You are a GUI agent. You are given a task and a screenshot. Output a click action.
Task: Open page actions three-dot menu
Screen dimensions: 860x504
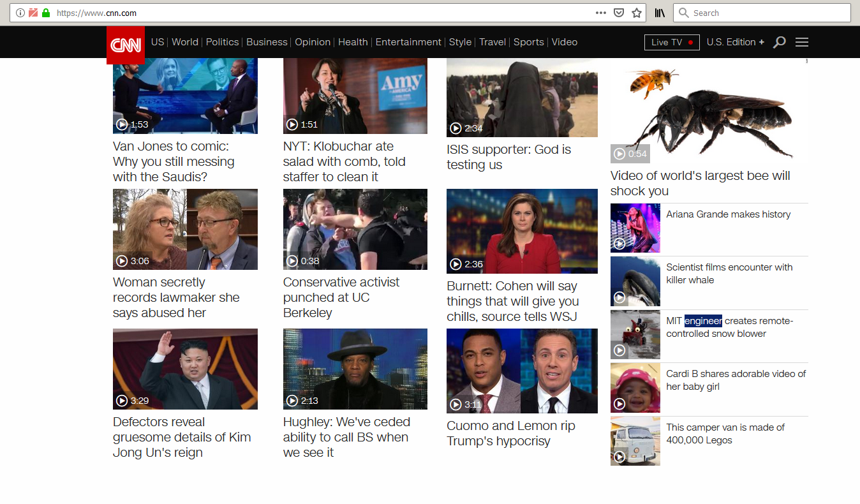pos(601,13)
